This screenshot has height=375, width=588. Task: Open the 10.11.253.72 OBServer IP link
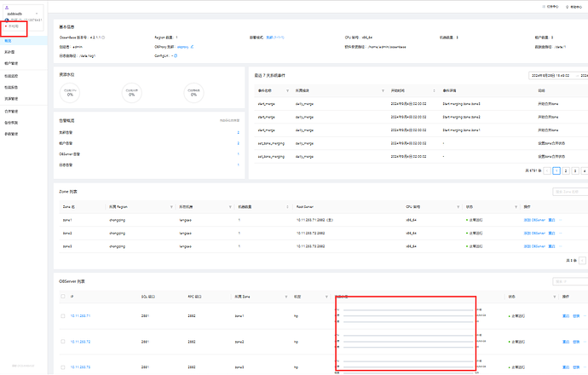tap(80, 342)
